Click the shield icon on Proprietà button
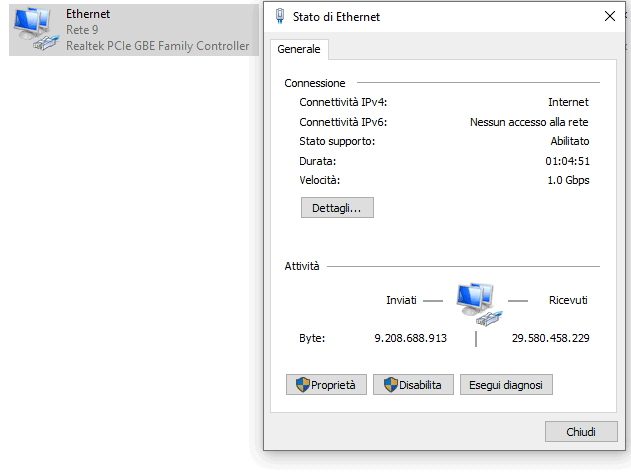Viewport: 631px width, 473px height. point(303,385)
